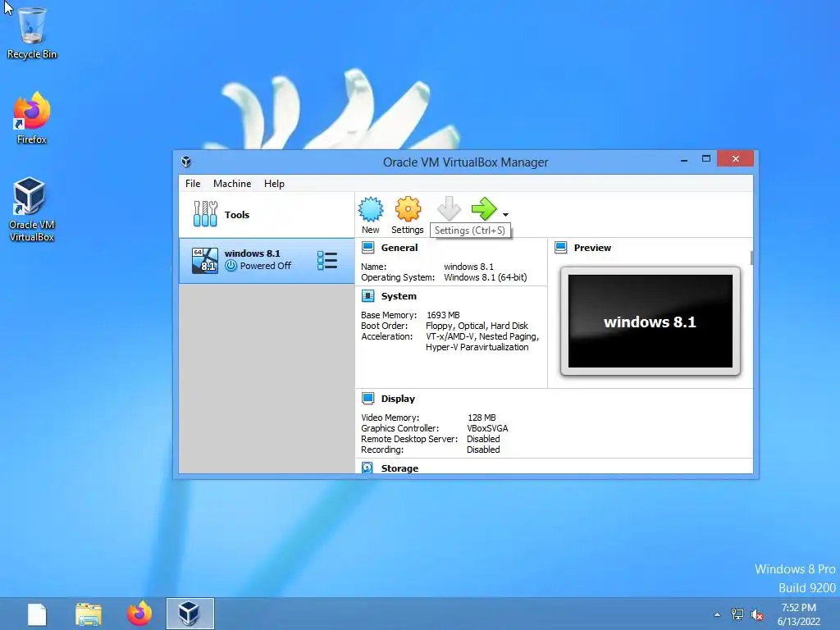Screen dimensions: 840x630
Task: Click the Storage section heading link
Action: pos(399,468)
